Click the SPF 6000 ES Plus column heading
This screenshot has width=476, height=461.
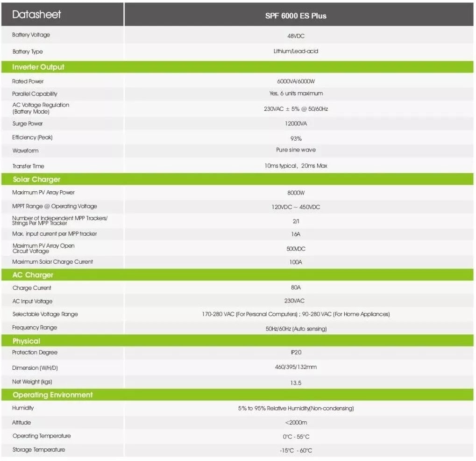tap(296, 15)
